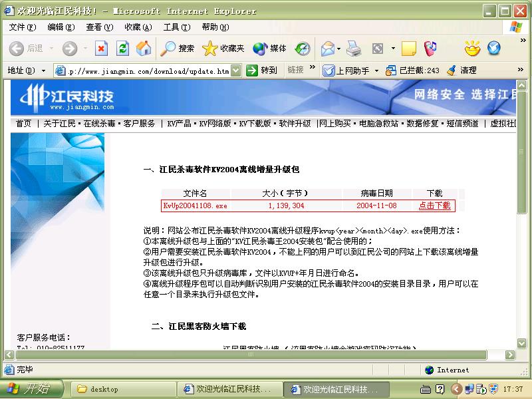Click the red mobile phone toolbar icon
This screenshot has width=532, height=399.
tap(430, 49)
